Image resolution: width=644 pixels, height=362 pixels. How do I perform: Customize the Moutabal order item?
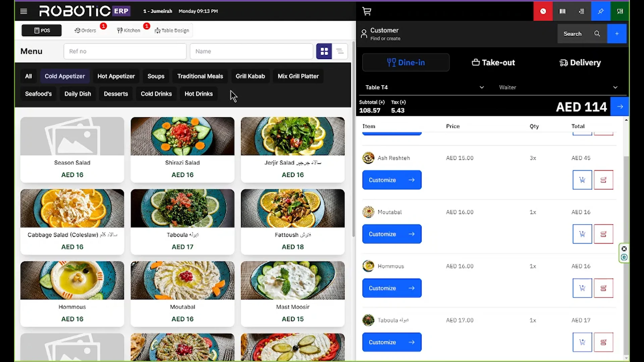click(x=392, y=234)
